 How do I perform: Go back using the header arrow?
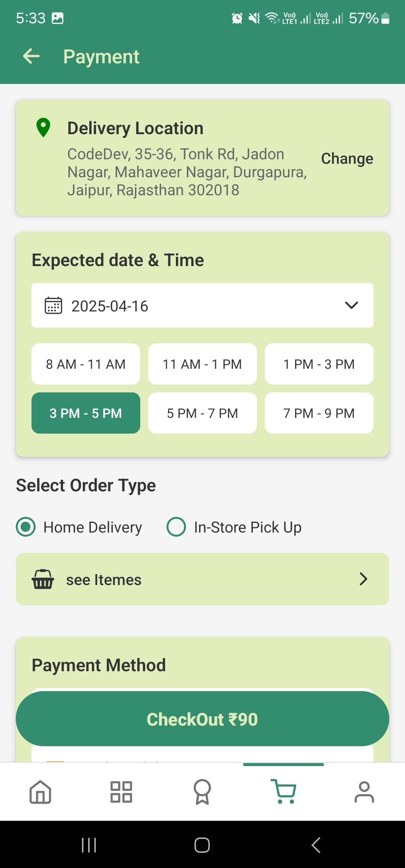pos(31,57)
